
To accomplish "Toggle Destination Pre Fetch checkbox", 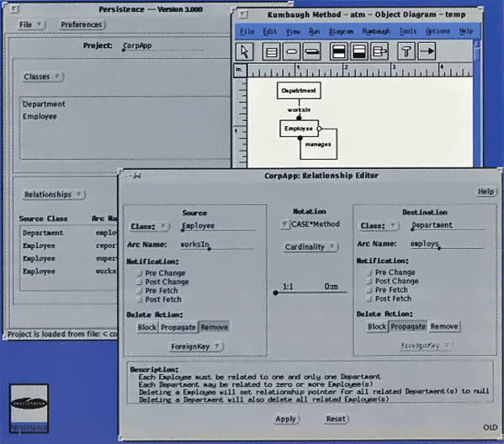I will tap(369, 290).
